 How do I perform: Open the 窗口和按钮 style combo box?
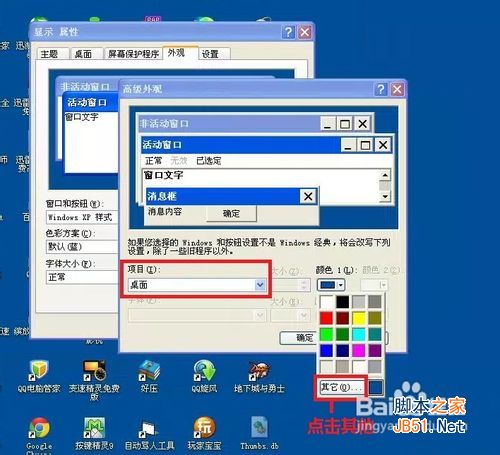pyautogui.click(x=82, y=217)
